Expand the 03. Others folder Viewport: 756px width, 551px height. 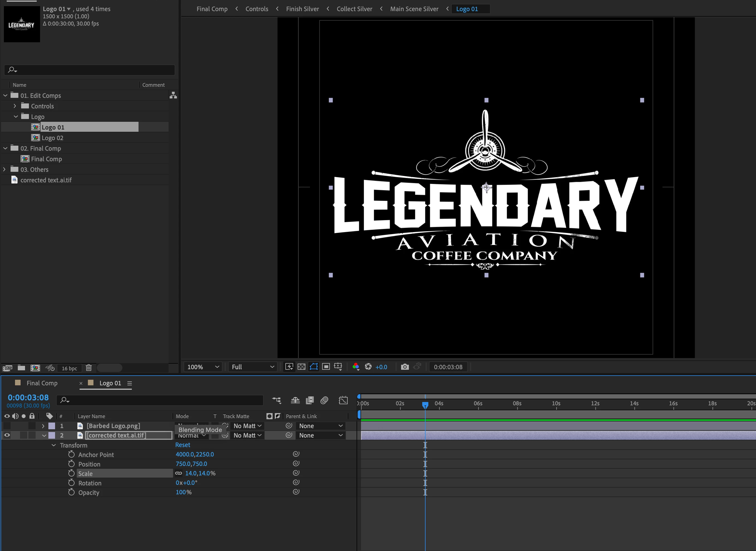[4, 169]
